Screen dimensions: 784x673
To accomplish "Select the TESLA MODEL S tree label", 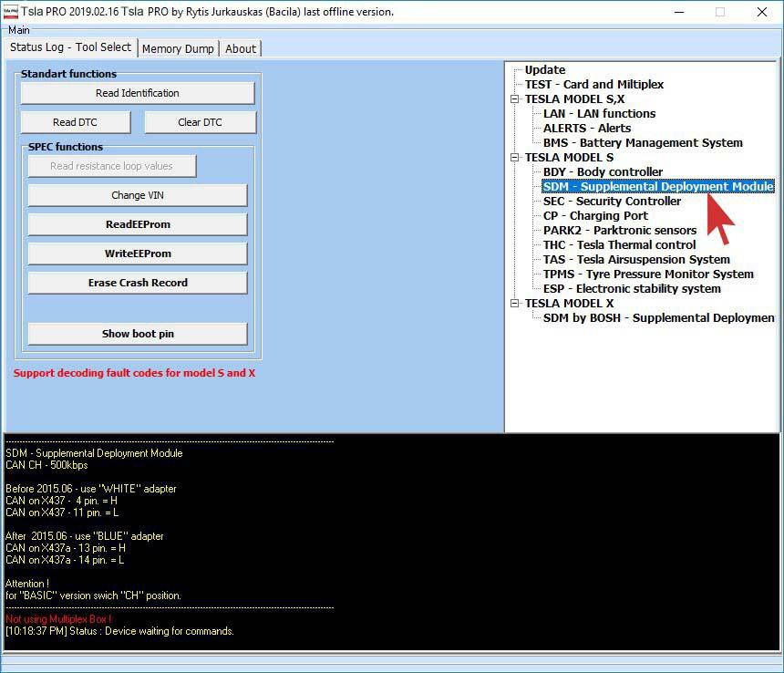I will (569, 158).
